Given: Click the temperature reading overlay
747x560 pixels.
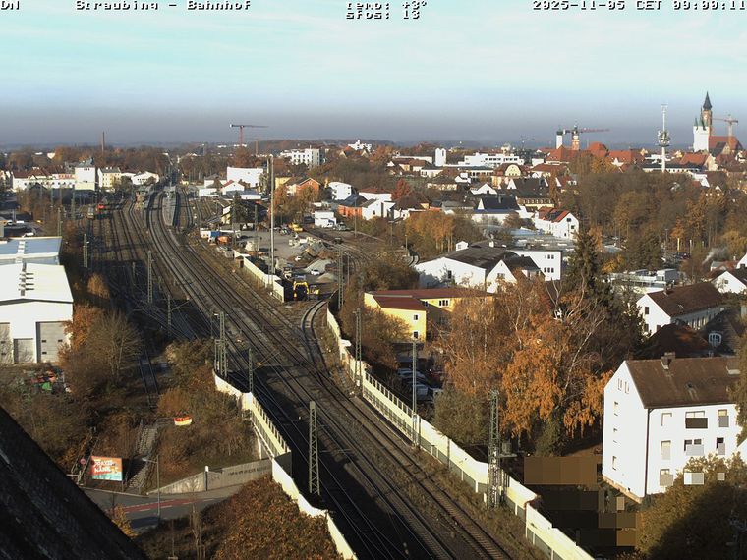Looking at the screenshot, I should (385, 5).
